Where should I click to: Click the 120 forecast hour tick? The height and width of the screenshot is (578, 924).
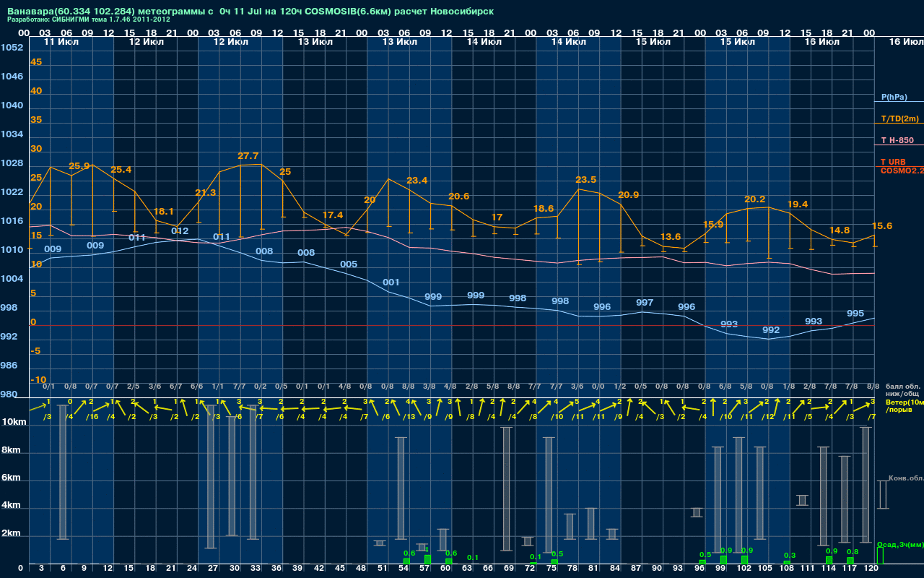point(871,569)
